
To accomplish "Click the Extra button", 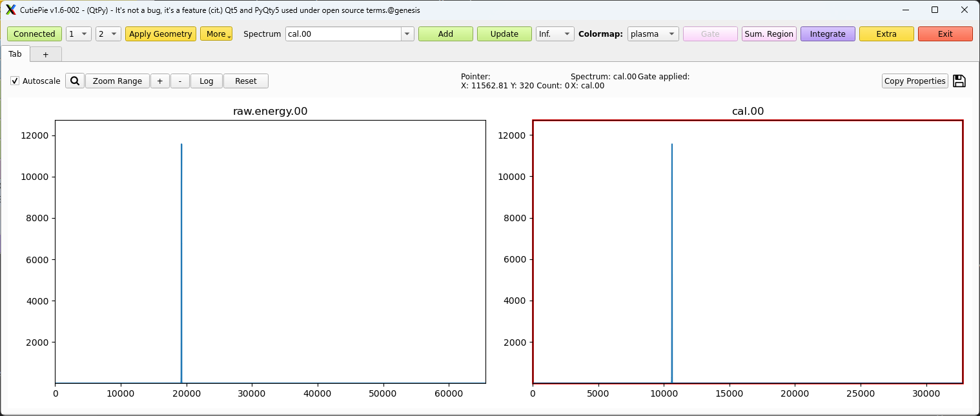I will pos(886,34).
